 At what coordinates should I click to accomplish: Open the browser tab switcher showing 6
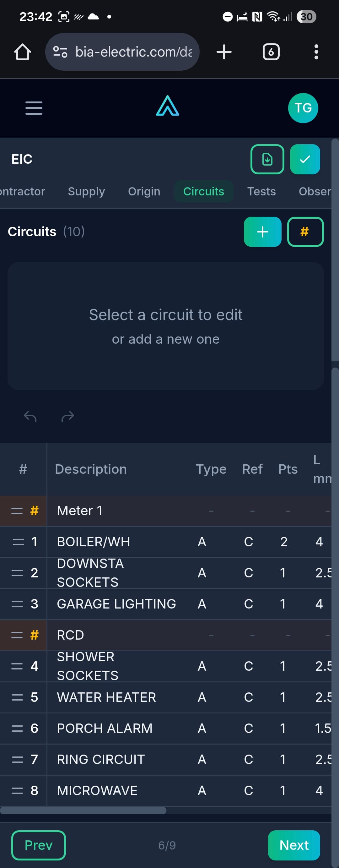point(271,52)
